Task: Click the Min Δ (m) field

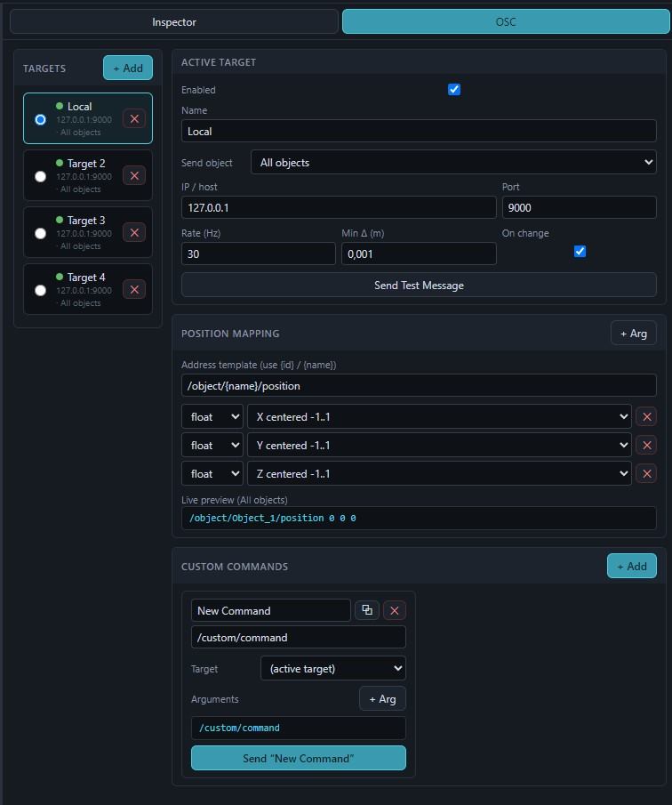Action: pos(419,254)
